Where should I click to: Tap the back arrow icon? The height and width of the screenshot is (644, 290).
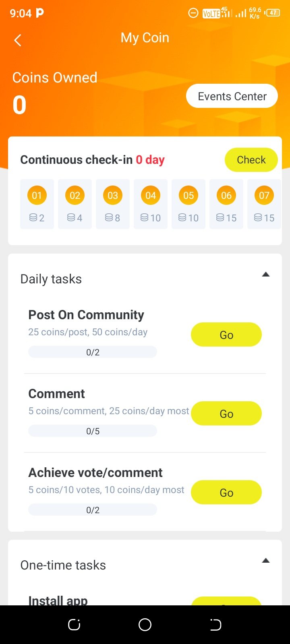18,40
